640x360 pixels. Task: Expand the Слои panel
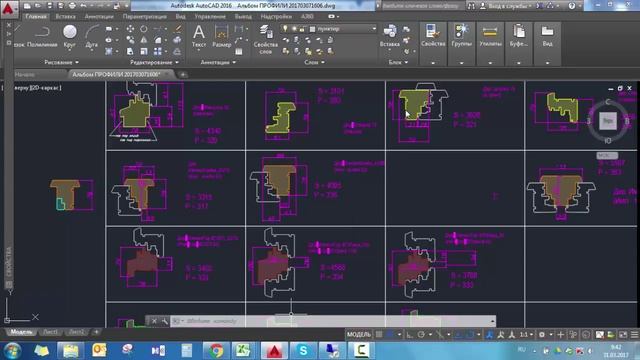coord(314,62)
